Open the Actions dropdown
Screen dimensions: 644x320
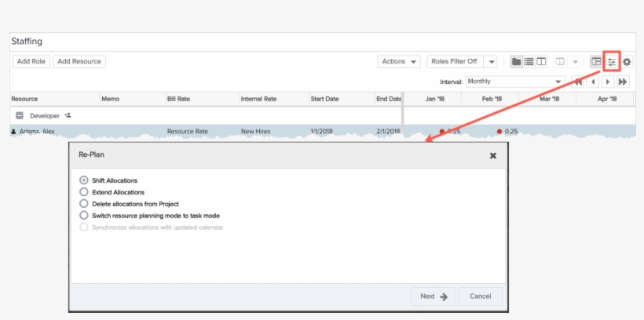(399, 61)
